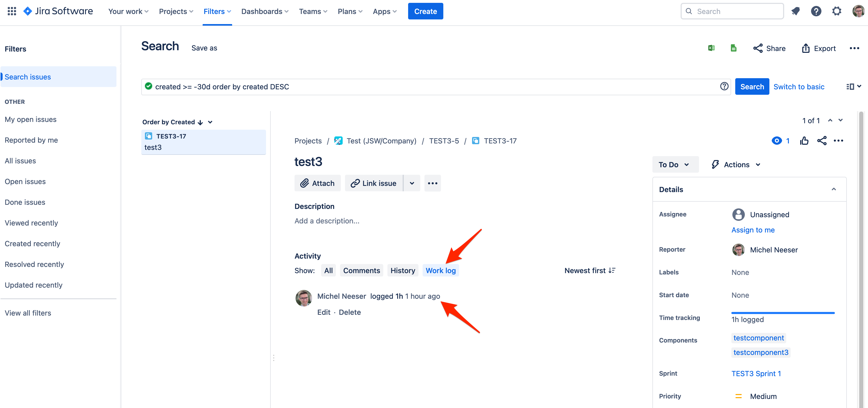Open Jira settings with the gear icon

pos(837,11)
